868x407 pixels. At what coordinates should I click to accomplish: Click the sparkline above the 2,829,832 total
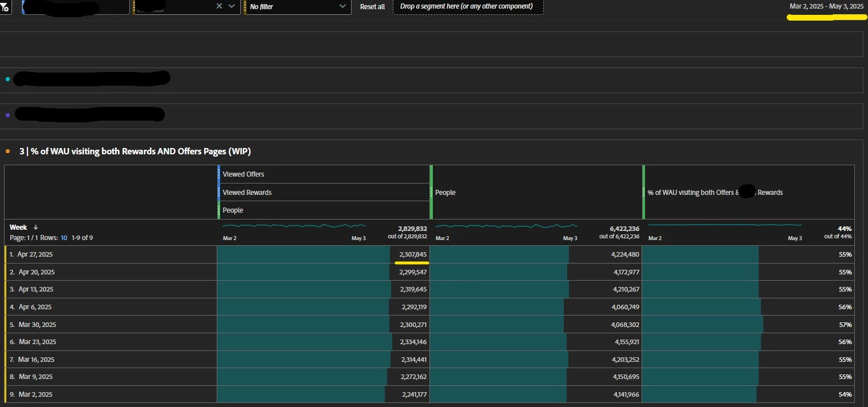(x=294, y=226)
